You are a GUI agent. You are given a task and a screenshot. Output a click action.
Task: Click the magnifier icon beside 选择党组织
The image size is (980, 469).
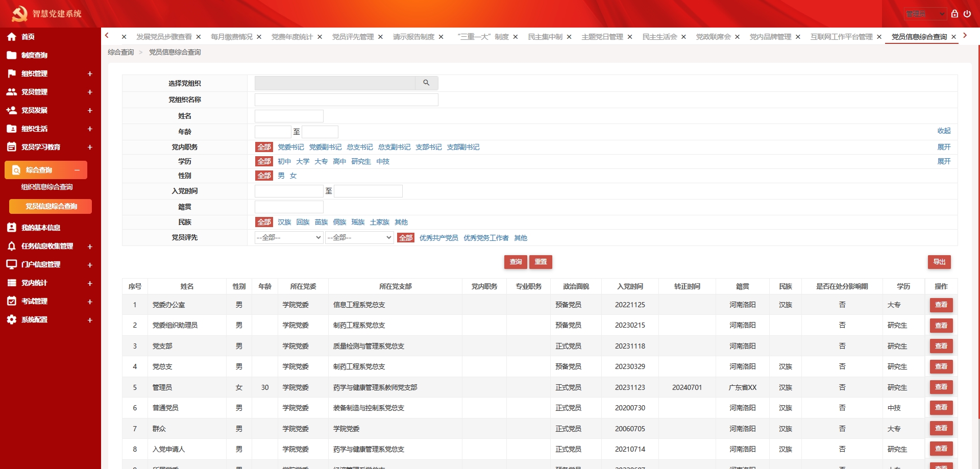(x=426, y=83)
